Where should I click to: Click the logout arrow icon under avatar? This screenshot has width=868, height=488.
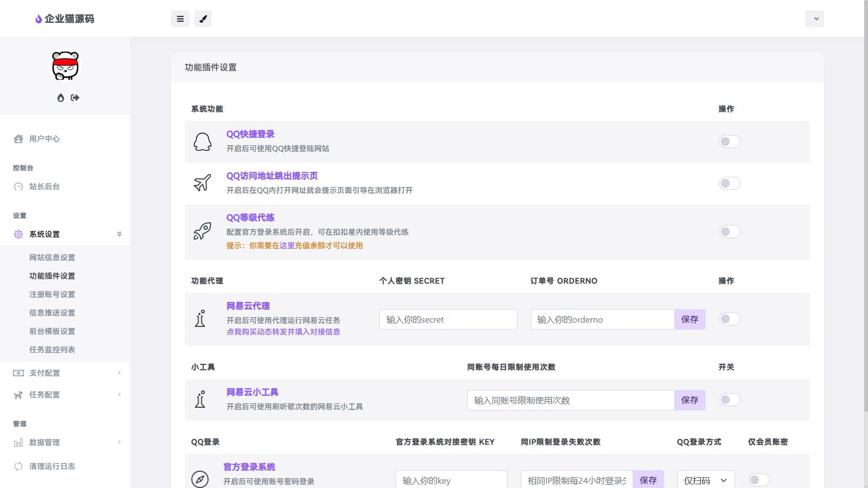(x=75, y=98)
